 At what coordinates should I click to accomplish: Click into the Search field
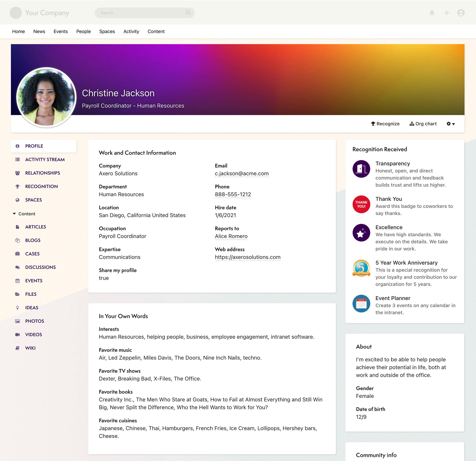[x=141, y=13]
